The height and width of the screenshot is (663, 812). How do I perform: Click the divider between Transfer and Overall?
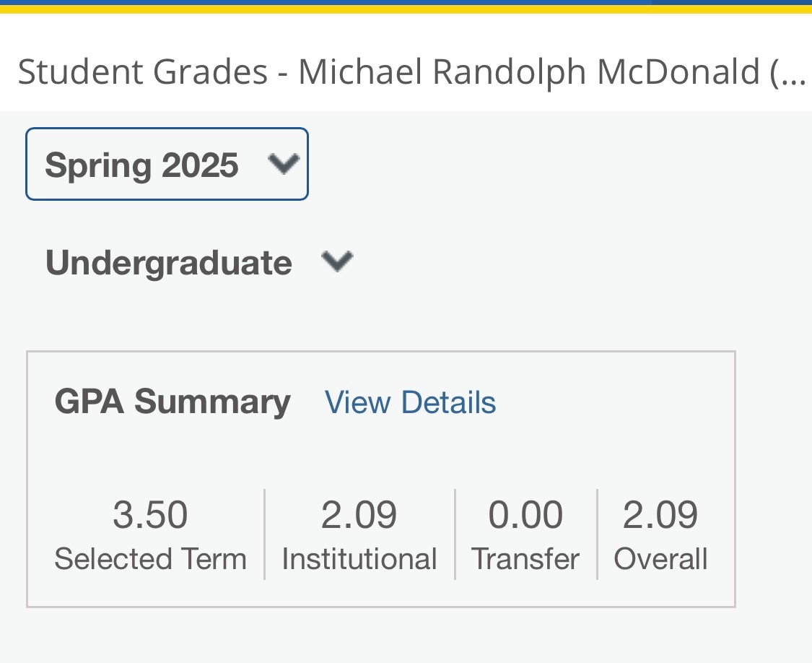click(x=598, y=534)
